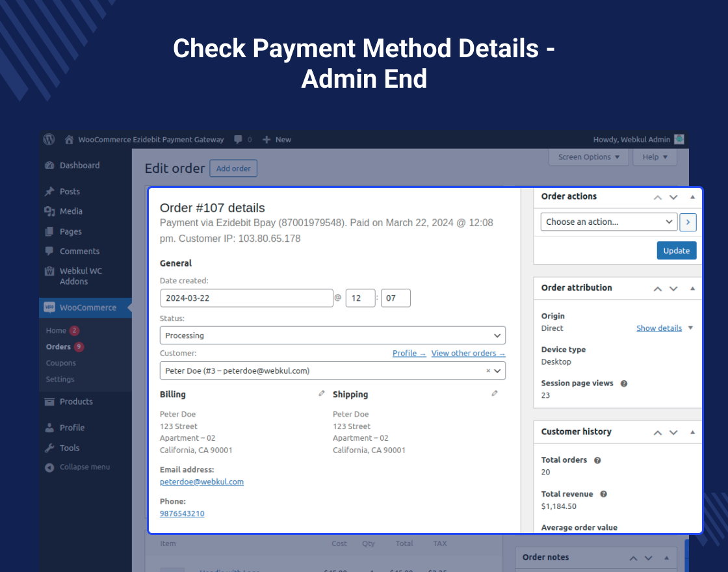Viewport: 728px width, 572px height.
Task: Open Coupons submenu
Action: 61,363
